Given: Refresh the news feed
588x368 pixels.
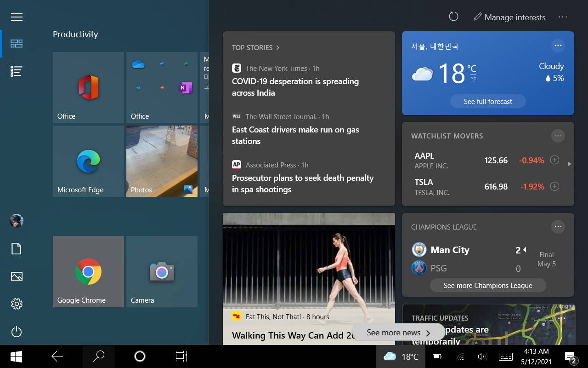Looking at the screenshot, I should 453,17.
